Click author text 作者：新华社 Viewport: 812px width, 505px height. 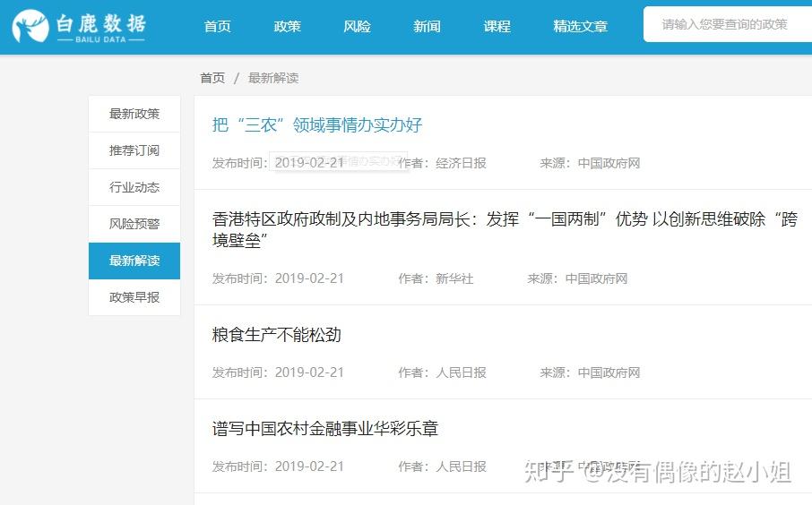pos(436,278)
